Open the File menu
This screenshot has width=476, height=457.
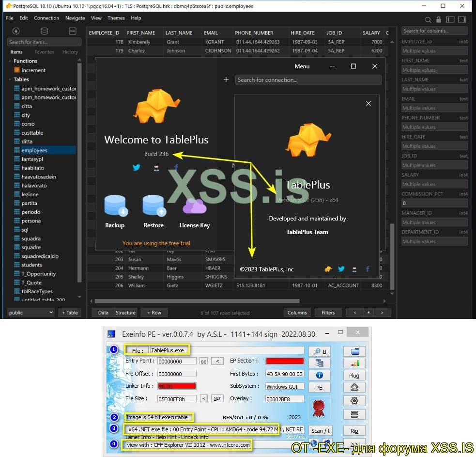(x=10, y=18)
